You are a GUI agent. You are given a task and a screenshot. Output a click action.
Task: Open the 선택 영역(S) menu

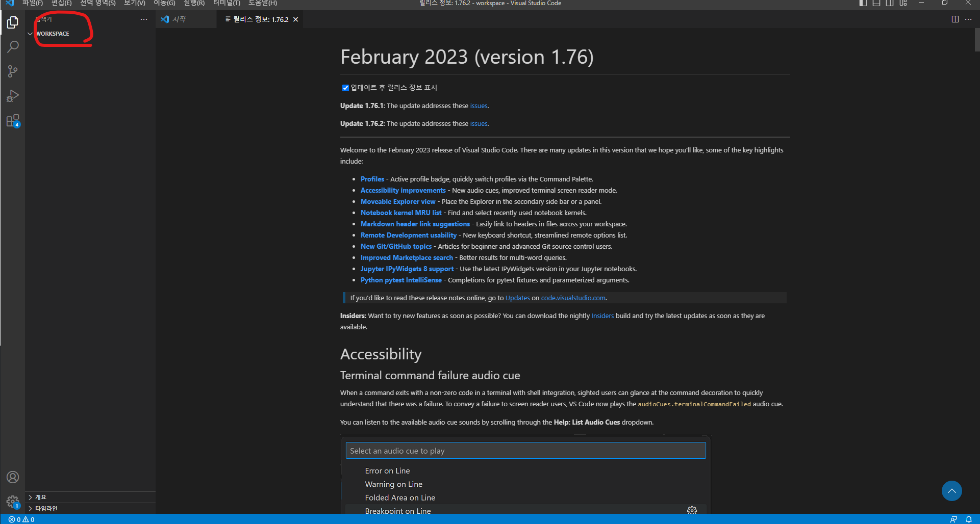click(x=97, y=3)
